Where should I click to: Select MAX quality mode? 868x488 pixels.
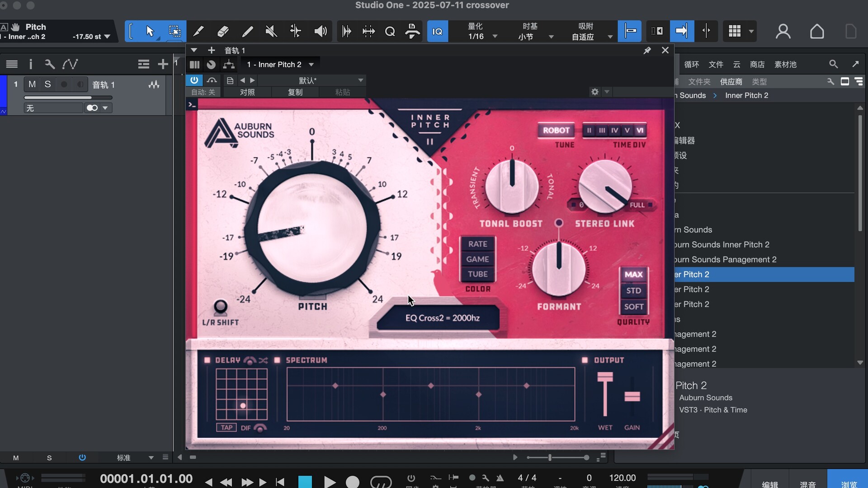click(x=633, y=274)
